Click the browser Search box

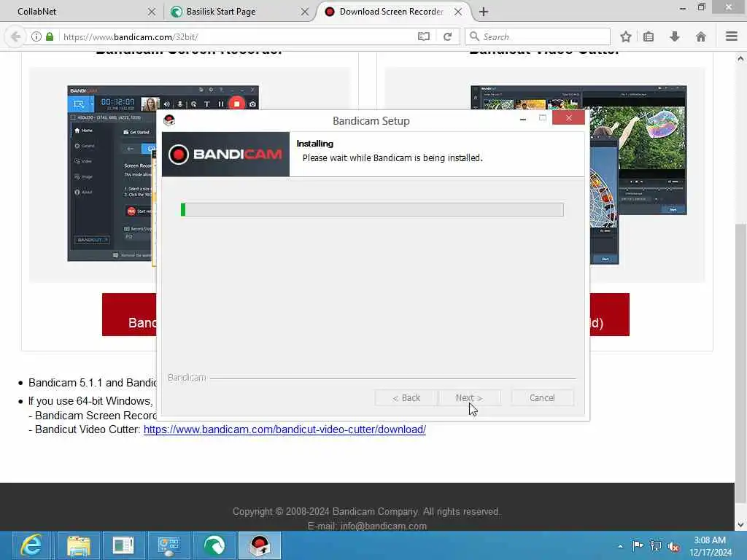[x=538, y=36]
